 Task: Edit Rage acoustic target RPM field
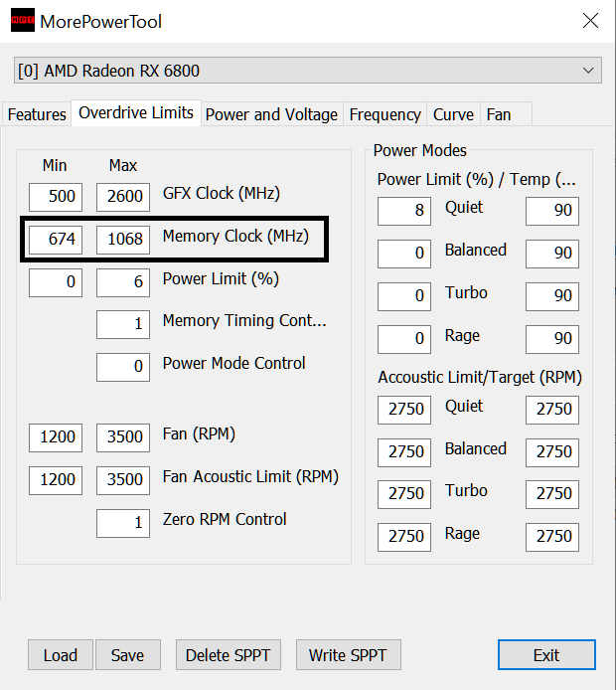click(552, 537)
